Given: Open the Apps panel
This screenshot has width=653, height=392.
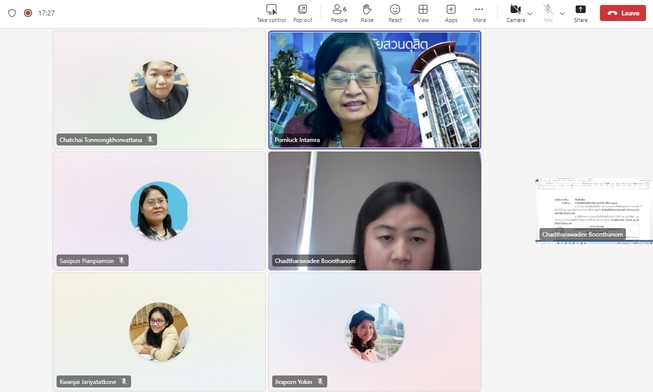Looking at the screenshot, I should (451, 13).
